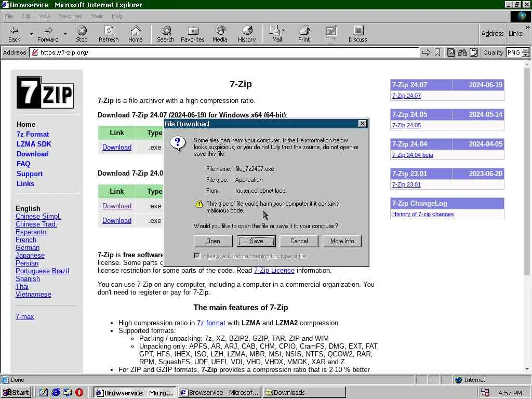Show browsing History from the toolbar
Viewport: 532px width, 399px height.
pyautogui.click(x=247, y=31)
